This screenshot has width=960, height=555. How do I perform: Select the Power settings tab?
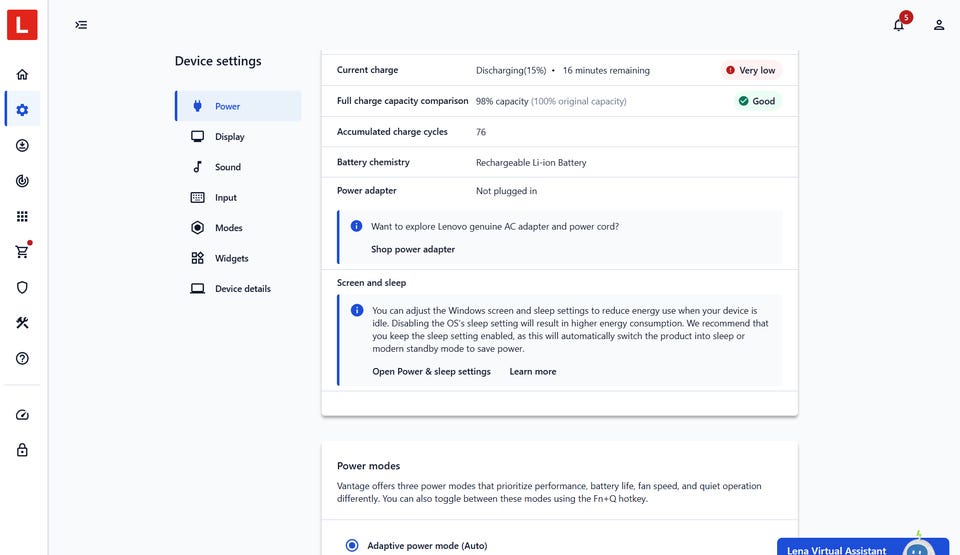(x=238, y=106)
